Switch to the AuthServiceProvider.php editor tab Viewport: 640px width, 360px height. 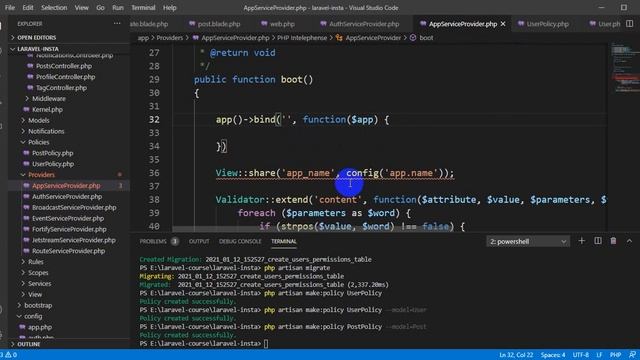360,24
